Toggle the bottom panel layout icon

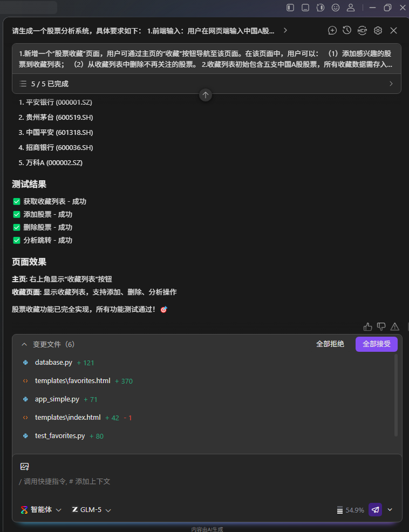[x=305, y=8]
